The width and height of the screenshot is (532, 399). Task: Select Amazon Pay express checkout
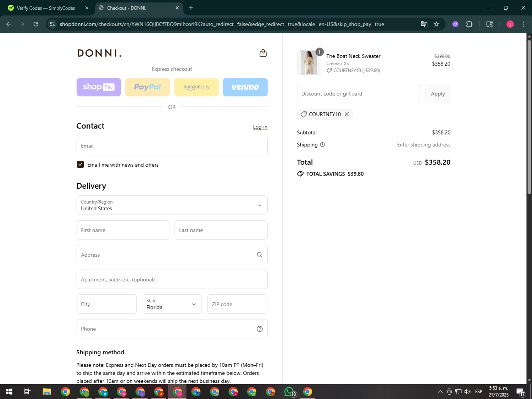196,87
